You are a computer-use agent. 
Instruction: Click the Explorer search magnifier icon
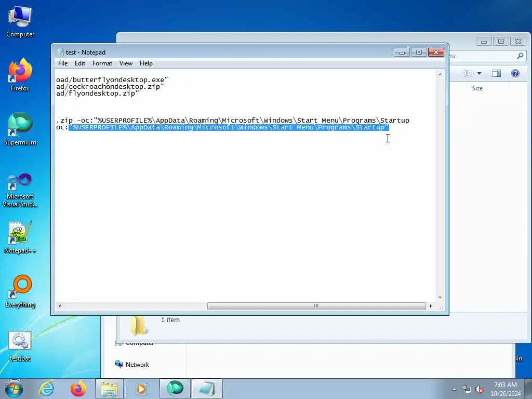tap(520, 56)
